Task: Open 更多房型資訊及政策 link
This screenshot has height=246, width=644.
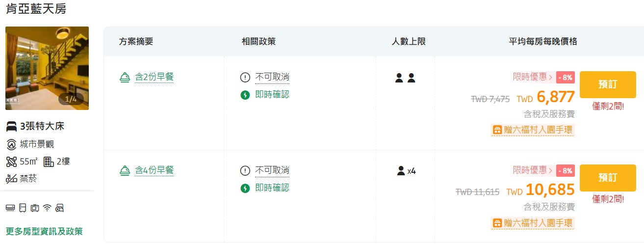Action: click(x=44, y=231)
